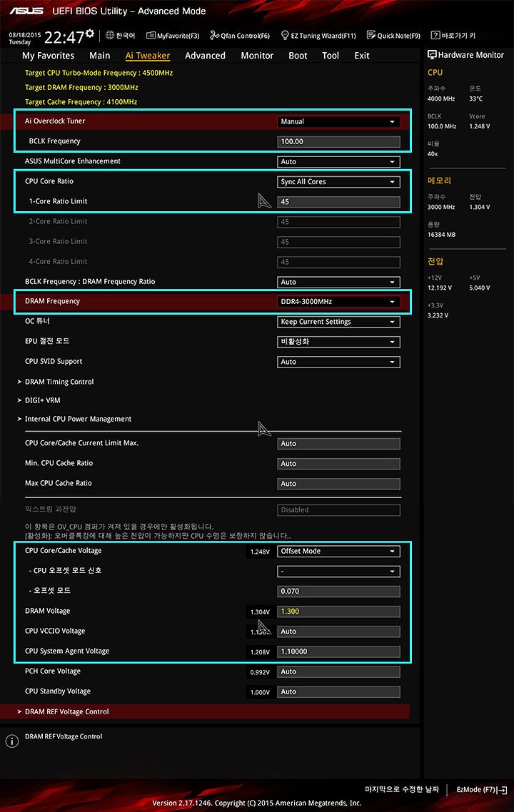The height and width of the screenshot is (812, 514).
Task: Open the Boot tab
Action: click(x=298, y=56)
